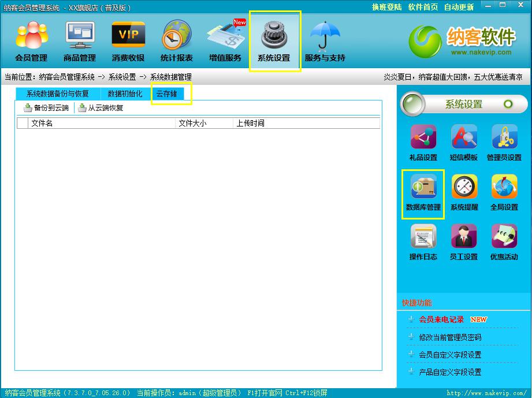Switch to the 系统数据备份与恢复 tab
This screenshot has height=398, width=532.
(x=58, y=94)
